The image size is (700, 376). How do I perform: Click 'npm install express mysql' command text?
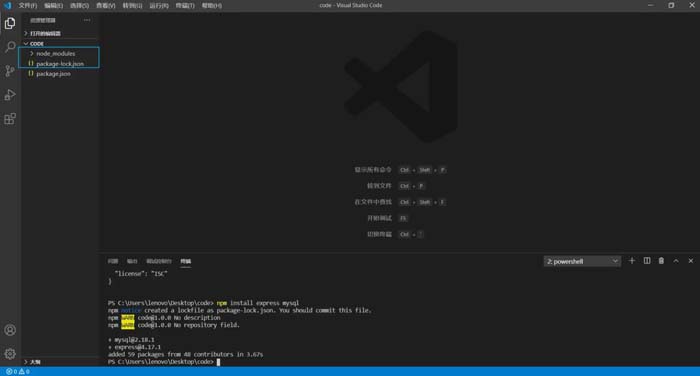[258, 303]
